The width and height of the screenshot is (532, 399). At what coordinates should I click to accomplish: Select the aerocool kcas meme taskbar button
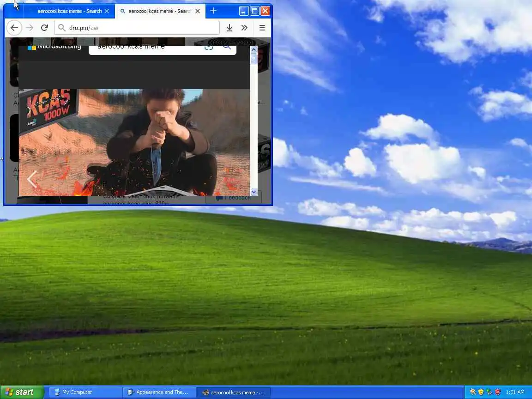point(234,392)
